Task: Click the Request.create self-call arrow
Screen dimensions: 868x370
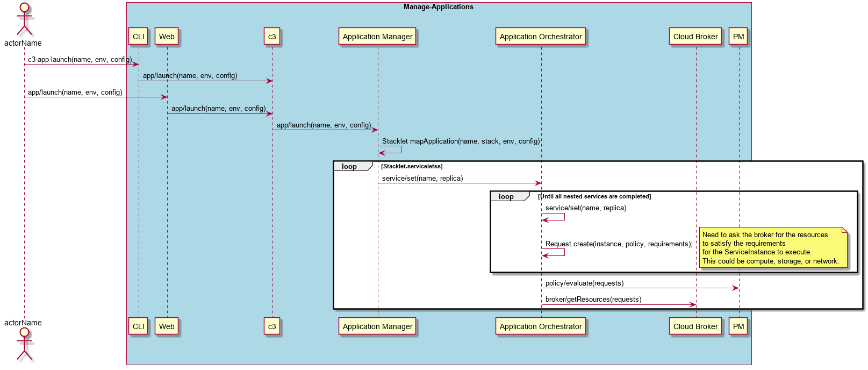Action: [554, 252]
